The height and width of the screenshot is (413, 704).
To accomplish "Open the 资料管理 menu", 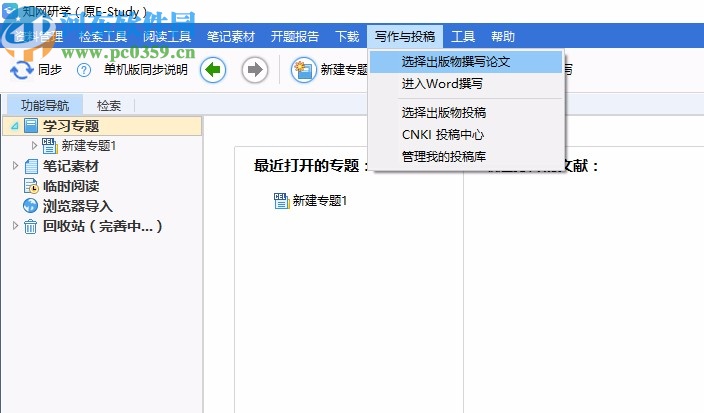I will pyautogui.click(x=39, y=36).
